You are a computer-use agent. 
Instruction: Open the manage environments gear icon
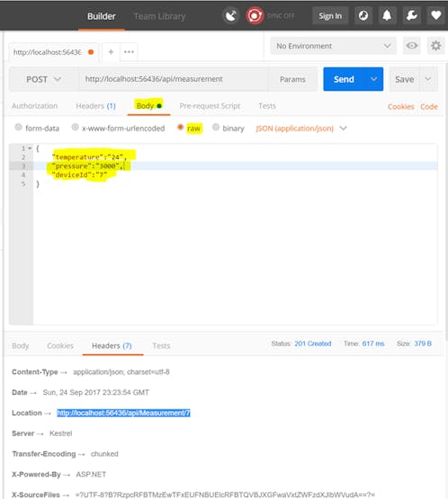pyautogui.click(x=436, y=46)
